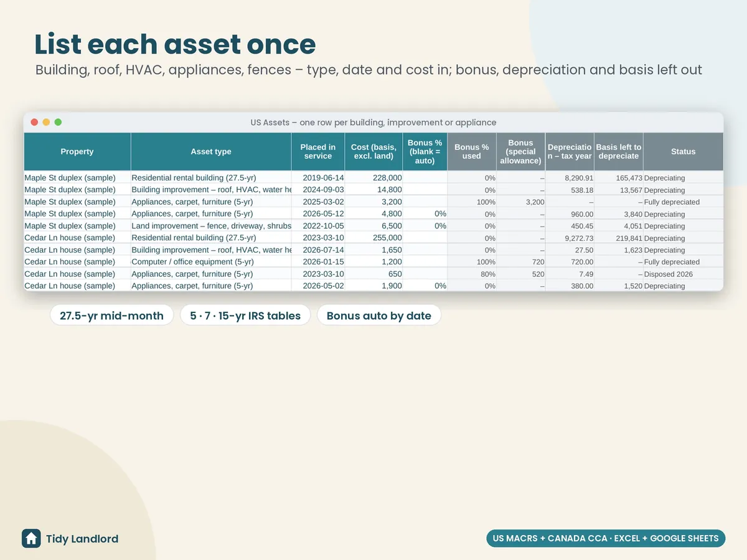Click the red close dot on the US Assets window

click(x=34, y=123)
